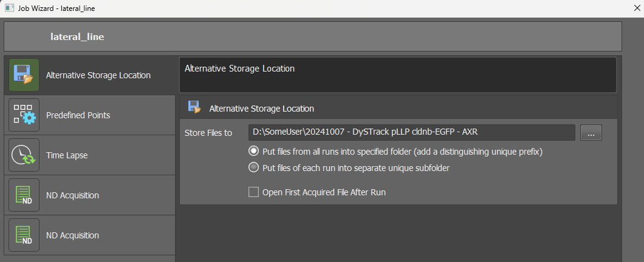Click the second ND Acquisition icon
This screenshot has height=262, width=644.
[x=24, y=235]
